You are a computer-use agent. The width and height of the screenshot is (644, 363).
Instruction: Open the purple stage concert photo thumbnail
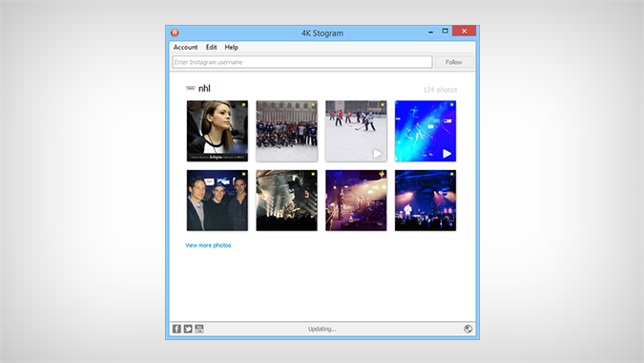(x=356, y=201)
